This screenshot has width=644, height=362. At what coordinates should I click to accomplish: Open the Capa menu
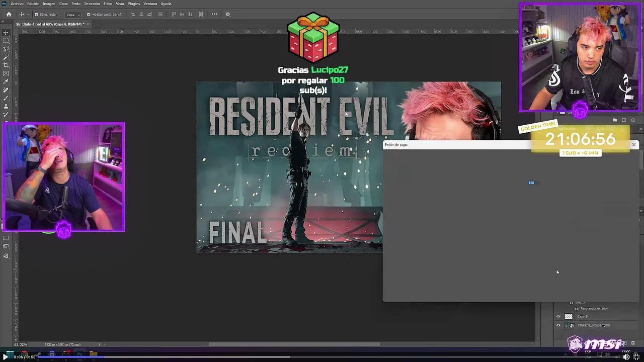tap(63, 4)
